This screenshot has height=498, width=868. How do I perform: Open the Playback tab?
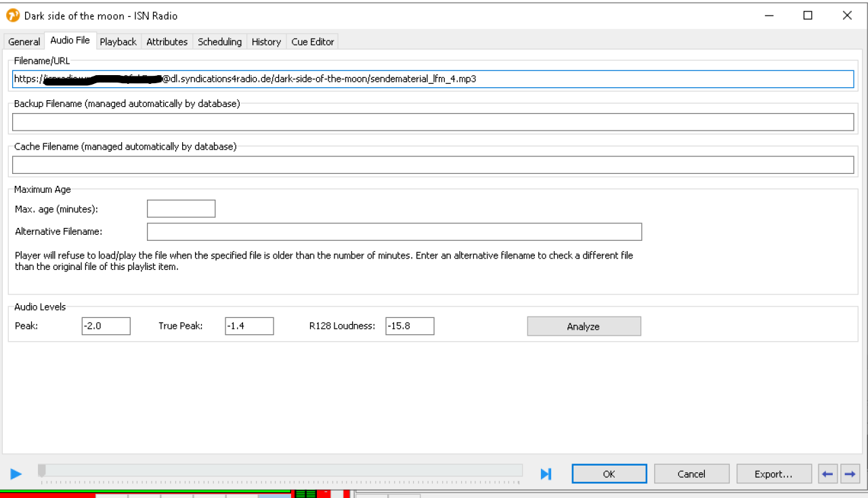pos(118,42)
